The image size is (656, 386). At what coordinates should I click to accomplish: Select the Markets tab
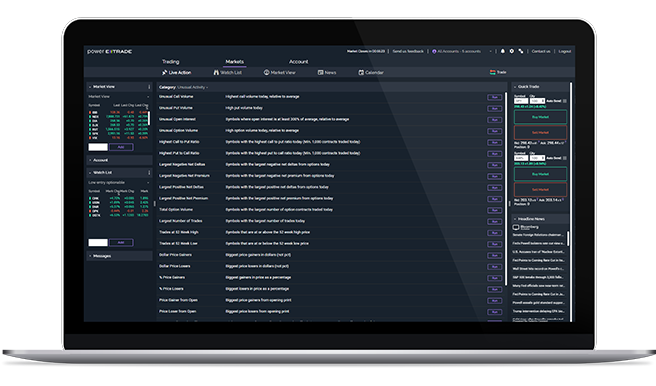coord(235,61)
